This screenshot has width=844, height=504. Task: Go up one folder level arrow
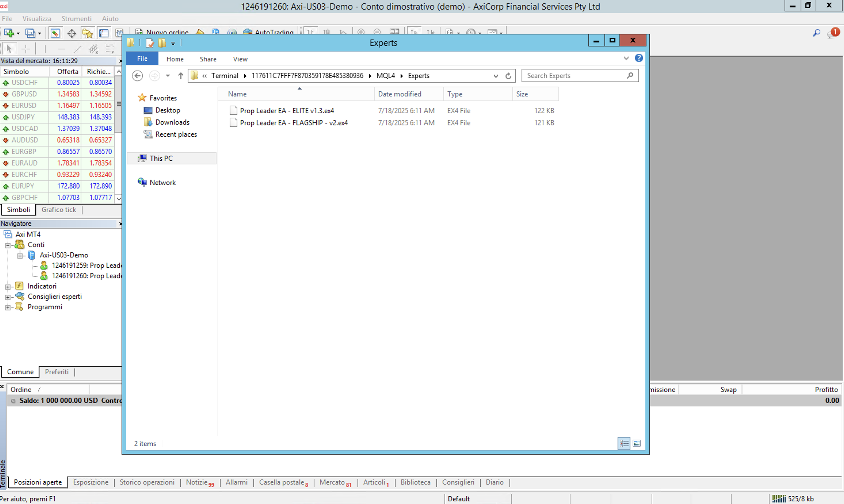(181, 75)
